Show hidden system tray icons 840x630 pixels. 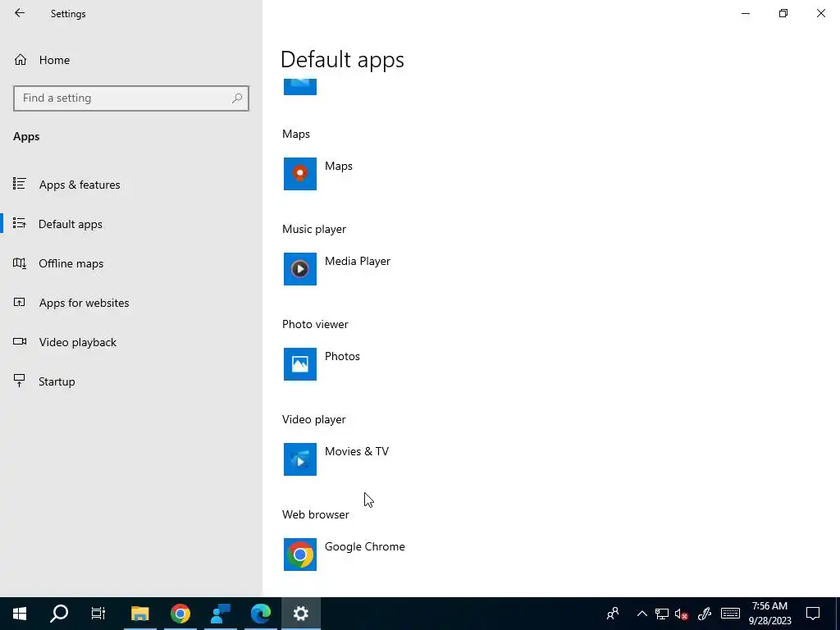641,614
